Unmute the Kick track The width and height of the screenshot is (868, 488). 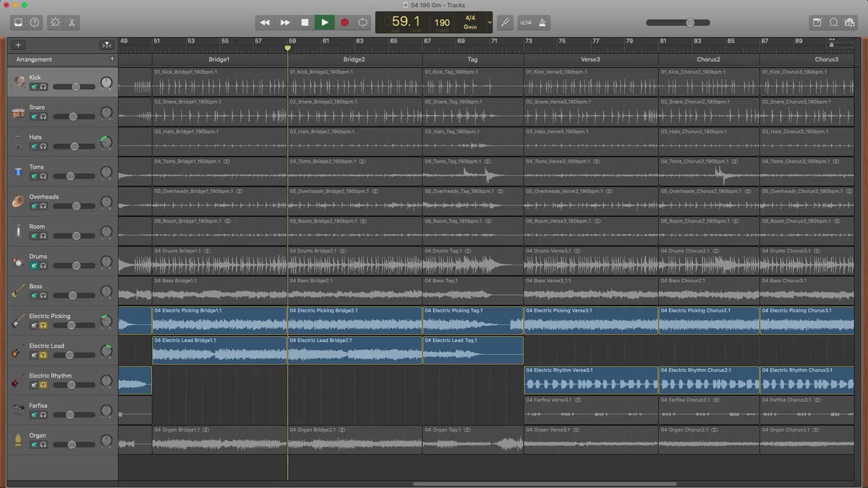click(x=34, y=87)
